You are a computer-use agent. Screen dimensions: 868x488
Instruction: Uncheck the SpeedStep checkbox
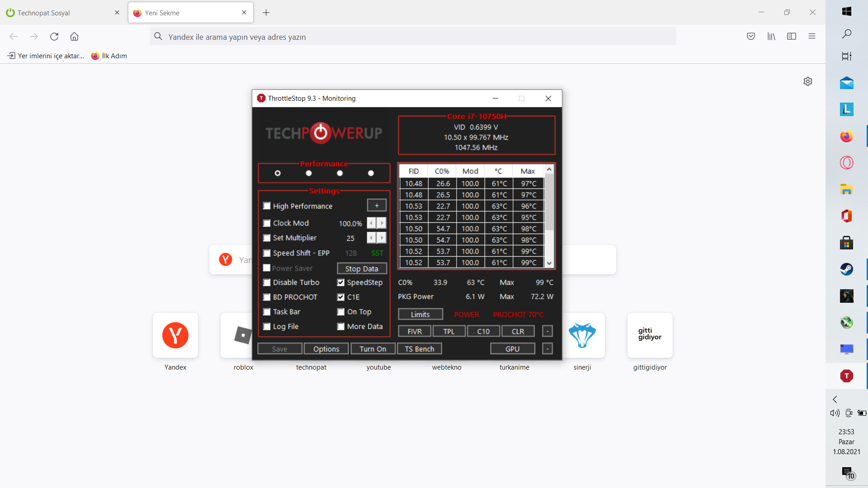(341, 282)
